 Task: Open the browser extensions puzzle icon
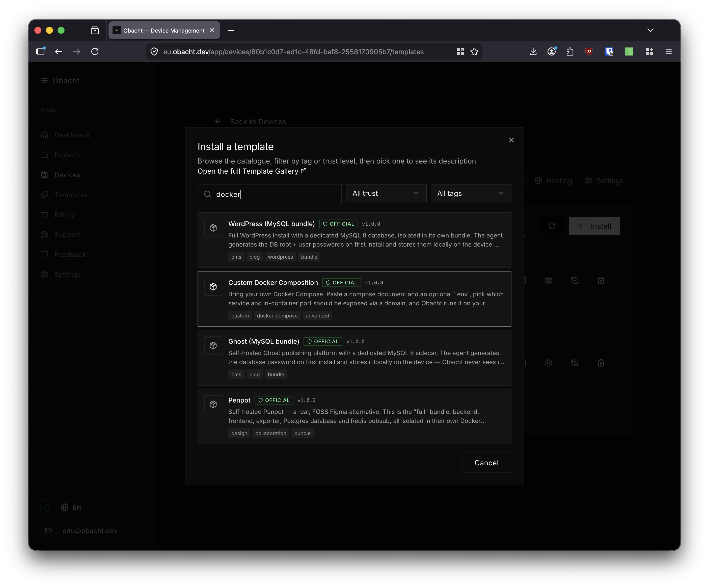point(570,51)
